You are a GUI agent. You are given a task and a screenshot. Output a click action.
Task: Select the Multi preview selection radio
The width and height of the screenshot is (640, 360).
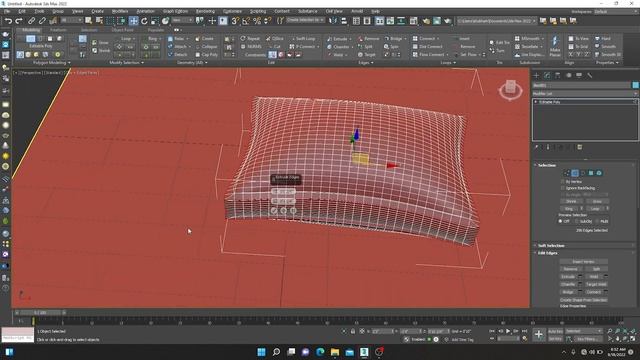(x=597, y=221)
